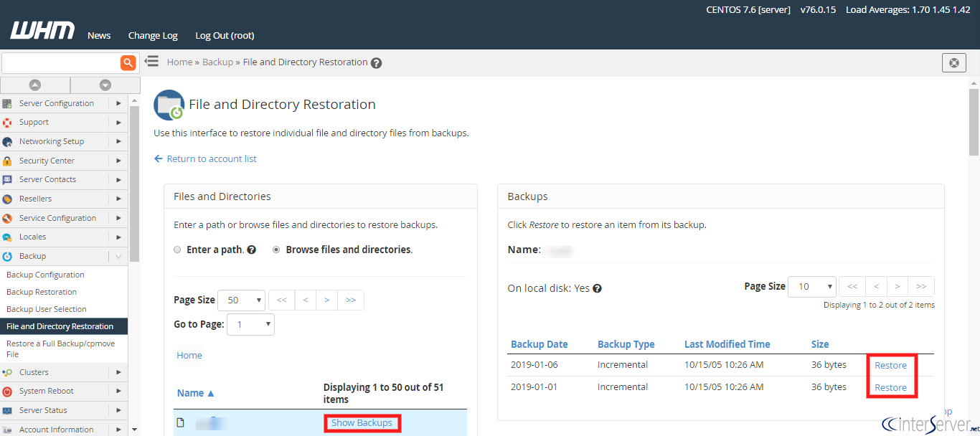The image size is (980, 436).
Task: Click the System Reboot power icon
Action: [7, 392]
